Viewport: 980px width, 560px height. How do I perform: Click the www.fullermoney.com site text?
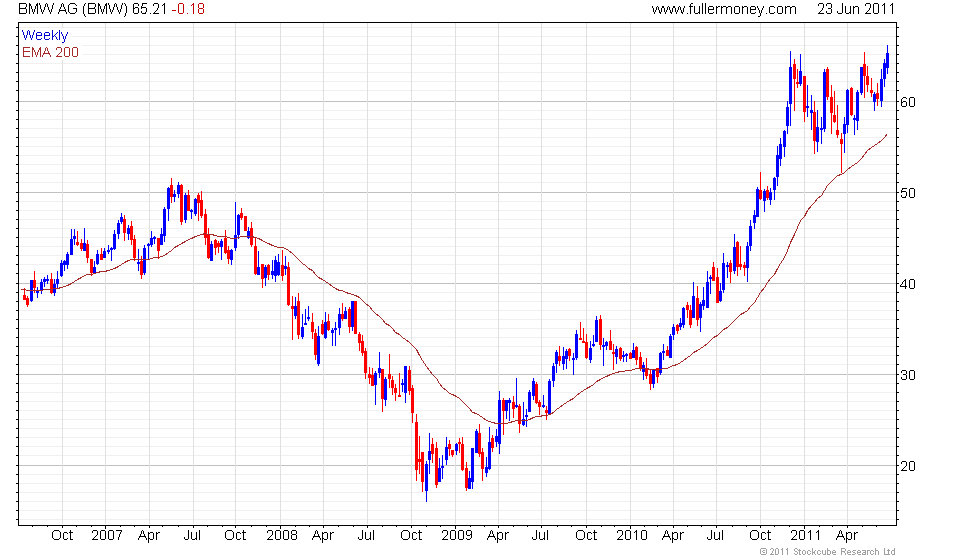[724, 9]
